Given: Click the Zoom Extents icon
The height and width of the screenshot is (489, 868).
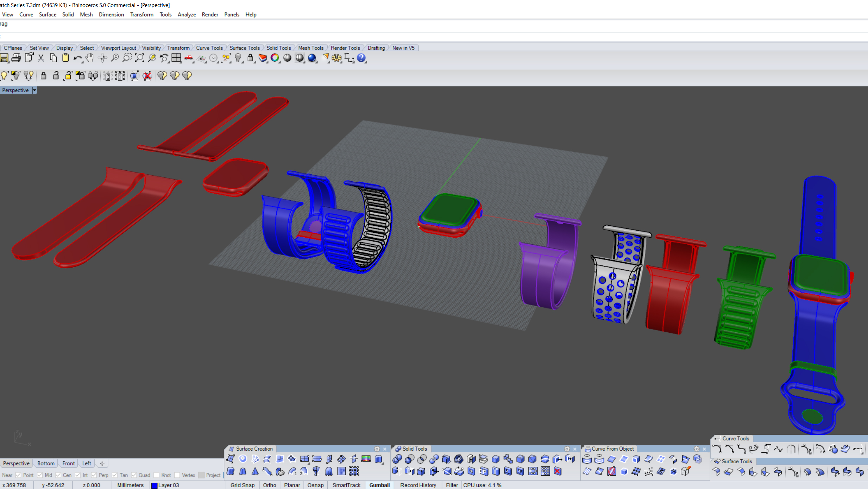Looking at the screenshot, I should (139, 58).
